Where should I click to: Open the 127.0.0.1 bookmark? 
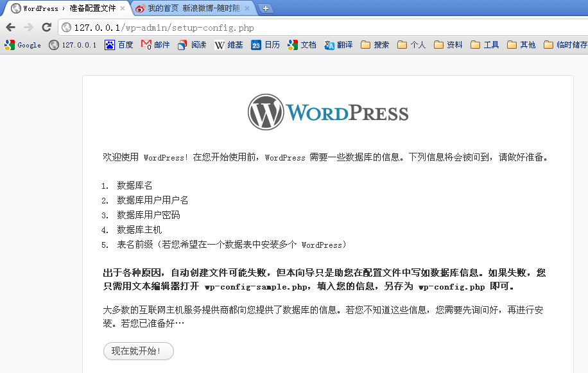point(73,45)
